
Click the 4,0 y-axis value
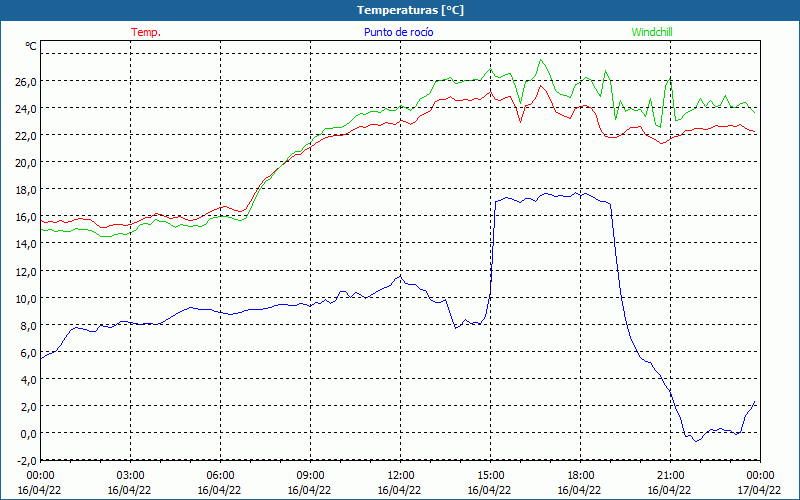(x=29, y=380)
